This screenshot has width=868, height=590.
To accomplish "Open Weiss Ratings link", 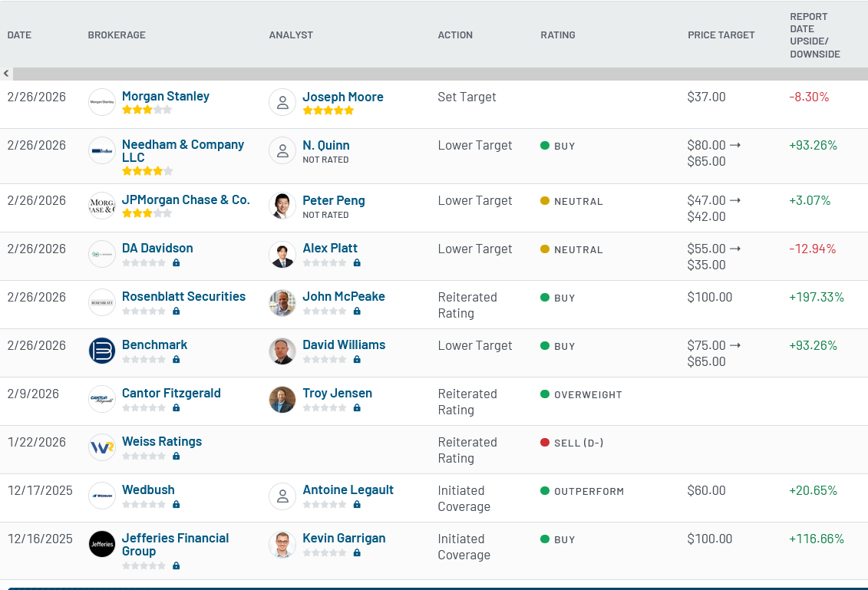I will tap(162, 441).
